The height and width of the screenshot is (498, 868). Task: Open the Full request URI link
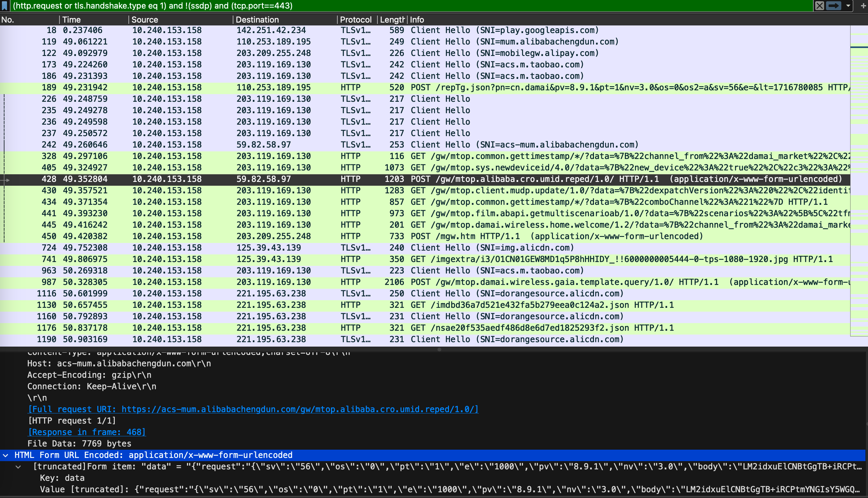click(253, 409)
